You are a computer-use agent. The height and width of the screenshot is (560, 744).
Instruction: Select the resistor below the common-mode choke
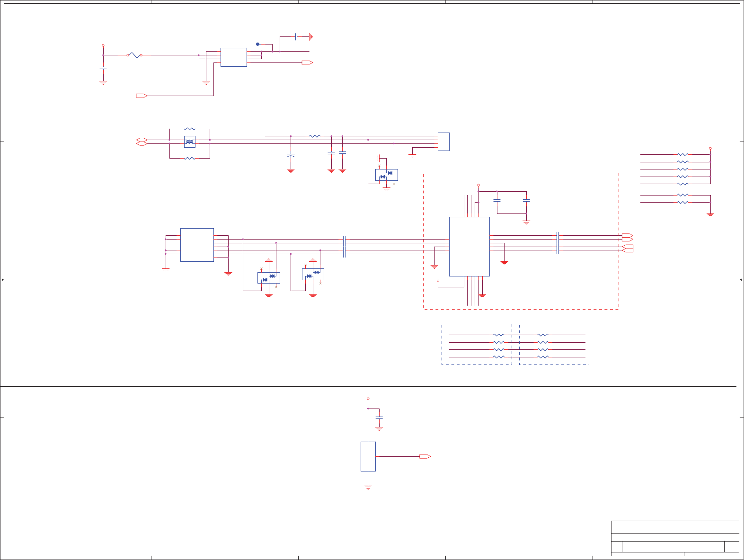tap(190, 158)
